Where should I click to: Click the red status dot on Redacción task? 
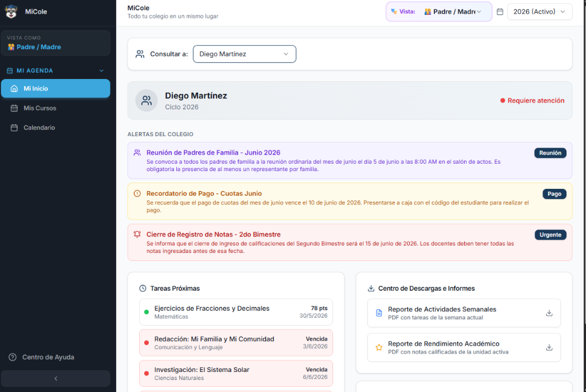coord(146,343)
